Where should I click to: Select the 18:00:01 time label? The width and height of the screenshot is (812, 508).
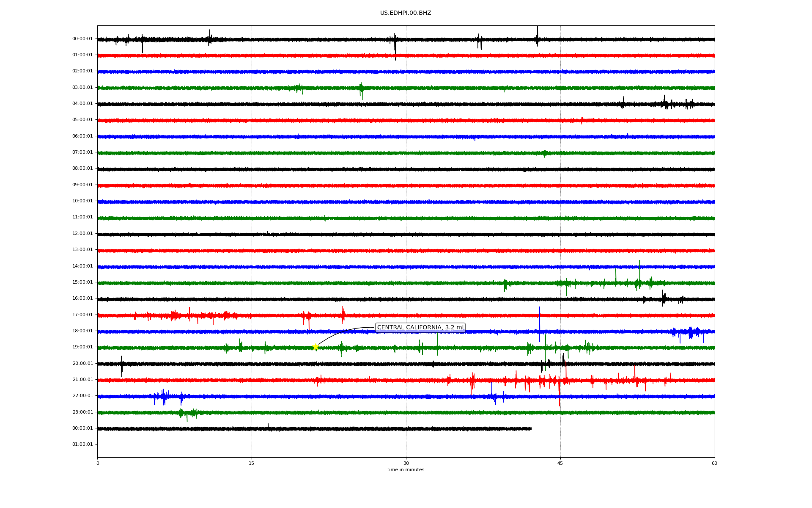pyautogui.click(x=82, y=331)
